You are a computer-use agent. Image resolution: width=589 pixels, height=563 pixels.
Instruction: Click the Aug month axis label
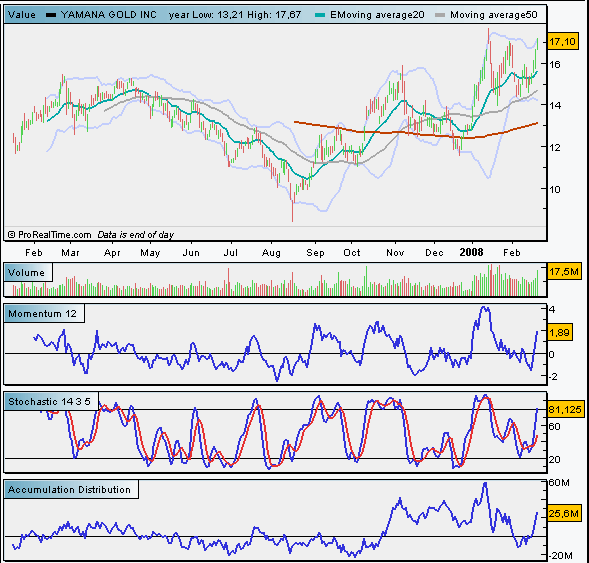(271, 253)
